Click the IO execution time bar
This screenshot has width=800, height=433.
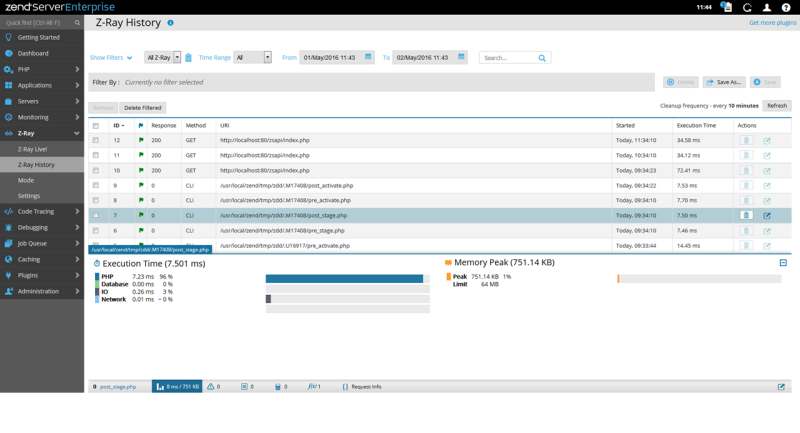coord(268,299)
